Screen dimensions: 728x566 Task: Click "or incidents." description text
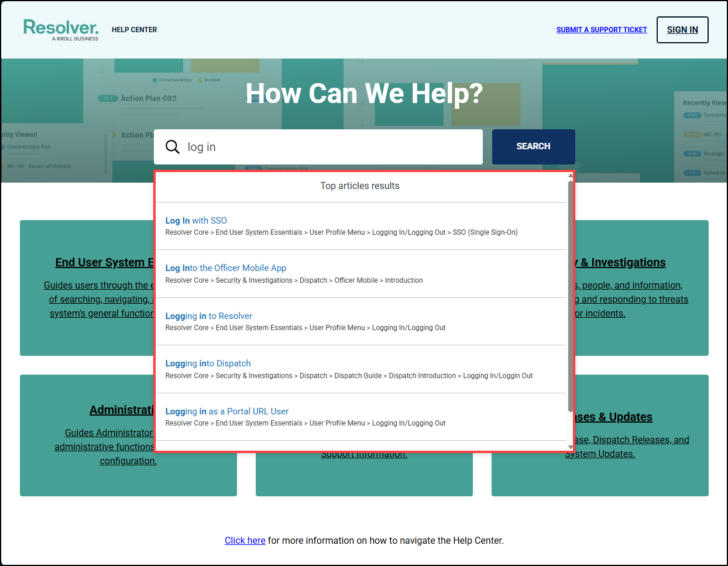pyautogui.click(x=600, y=313)
